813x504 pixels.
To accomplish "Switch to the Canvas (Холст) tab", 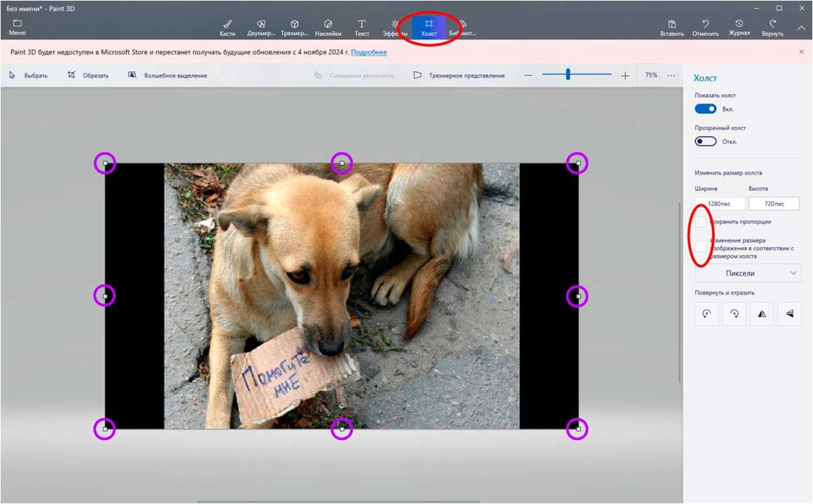I will click(x=429, y=27).
